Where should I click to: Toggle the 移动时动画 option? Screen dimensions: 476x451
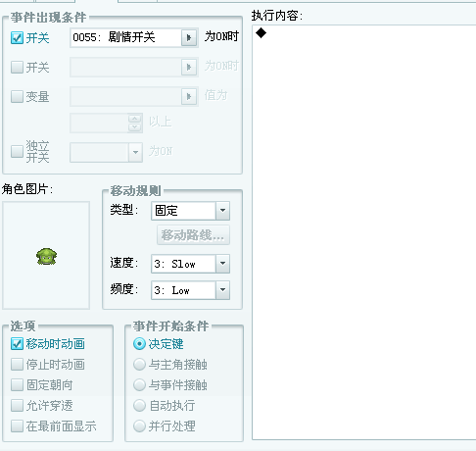[x=17, y=344]
